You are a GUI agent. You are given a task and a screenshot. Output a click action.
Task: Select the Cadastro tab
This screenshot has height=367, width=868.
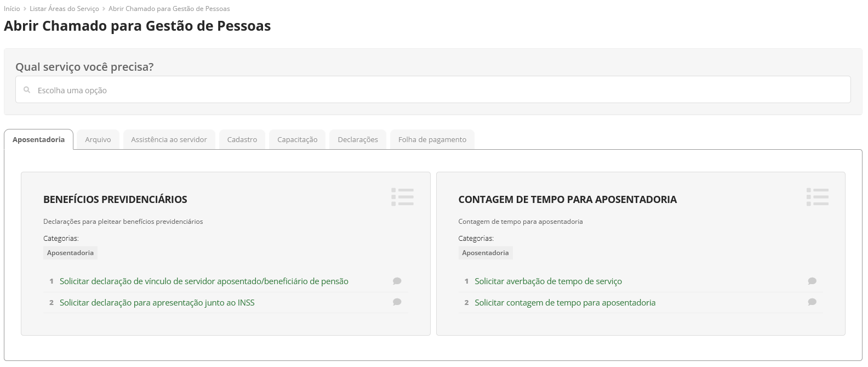242,140
